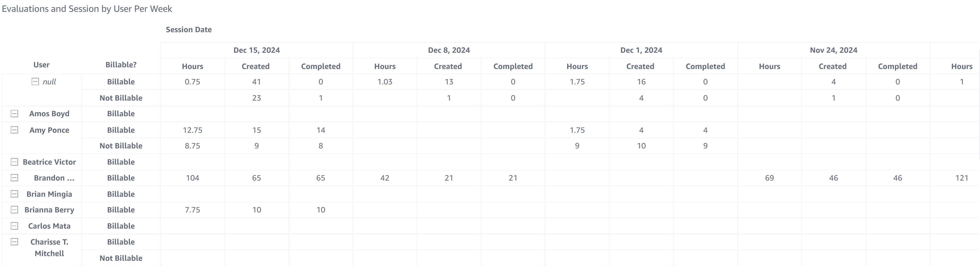Click Brandon's 104 hours cell
The image size is (980, 266).
coord(193,178)
